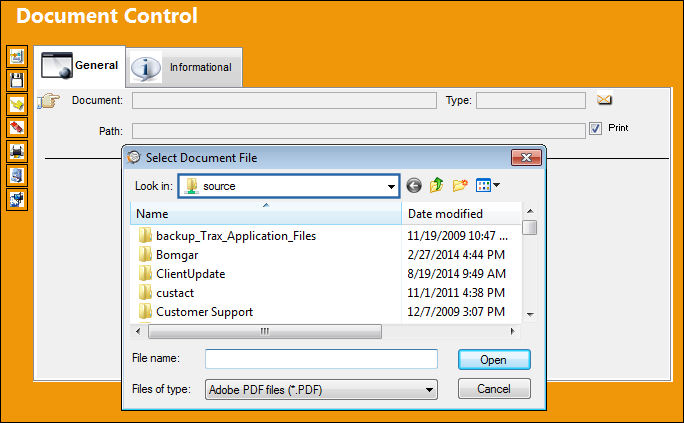Click the scroll left arrow of file list

pyautogui.click(x=138, y=331)
